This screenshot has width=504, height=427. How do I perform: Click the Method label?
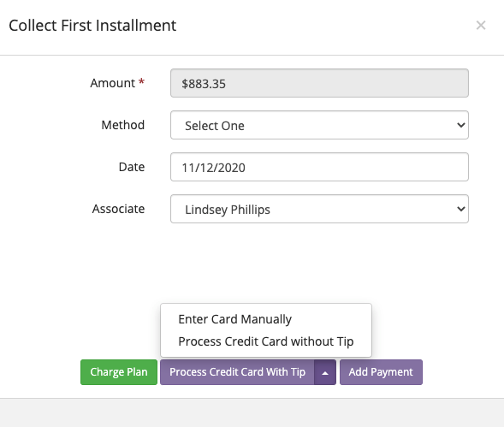(x=122, y=125)
